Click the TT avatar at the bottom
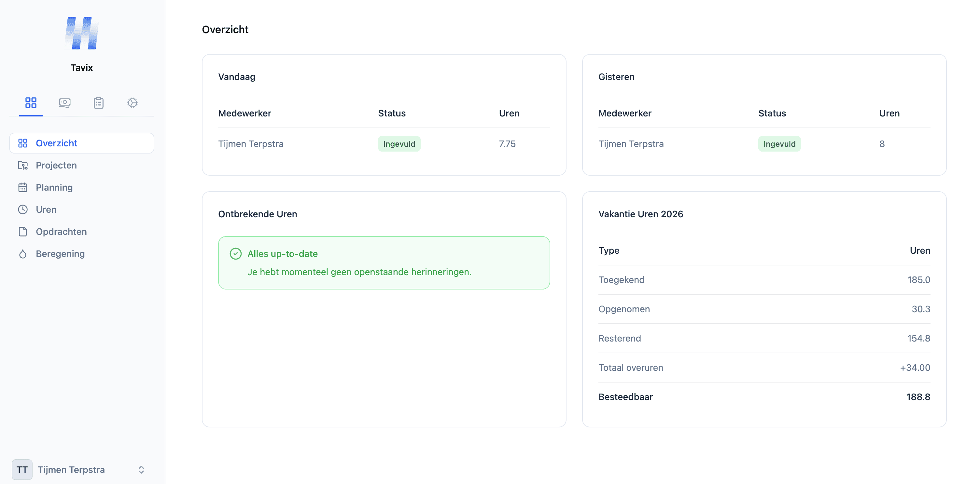 22,470
